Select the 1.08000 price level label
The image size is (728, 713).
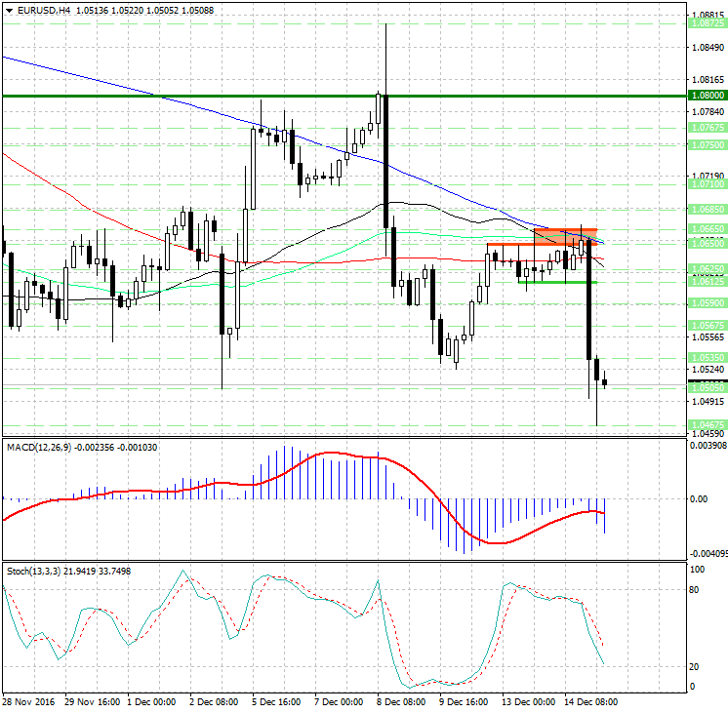pos(708,96)
